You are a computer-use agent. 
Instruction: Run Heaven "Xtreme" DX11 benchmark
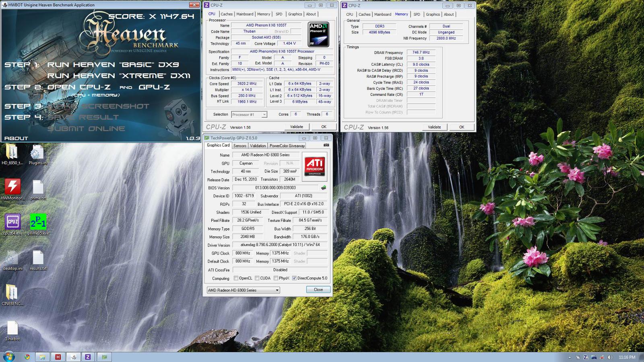119,76
